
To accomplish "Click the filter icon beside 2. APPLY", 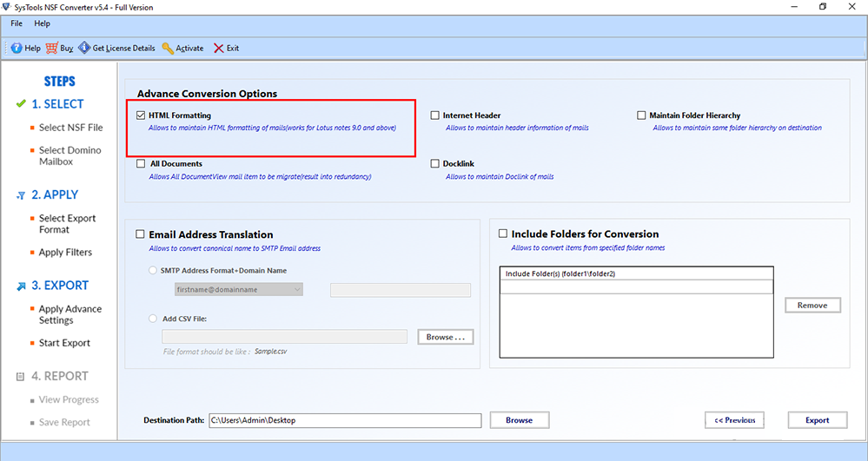I will (x=21, y=195).
